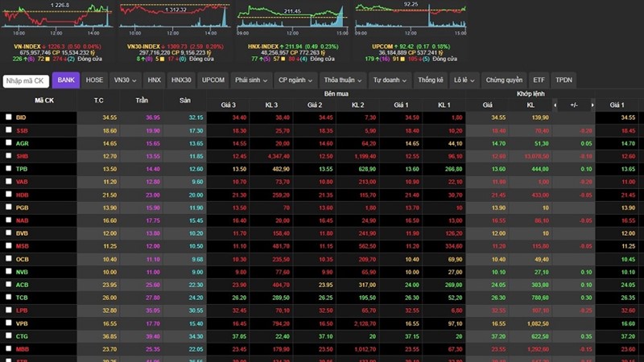Open the TCB stock symbol
644x362 pixels.
(x=22, y=298)
